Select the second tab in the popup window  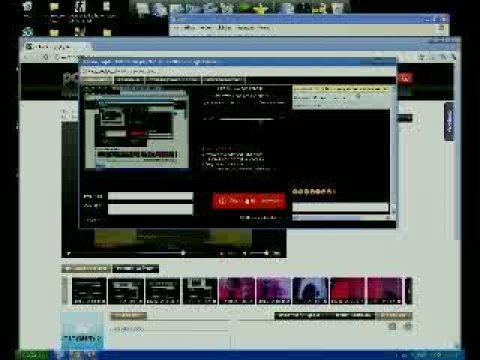tap(129, 80)
